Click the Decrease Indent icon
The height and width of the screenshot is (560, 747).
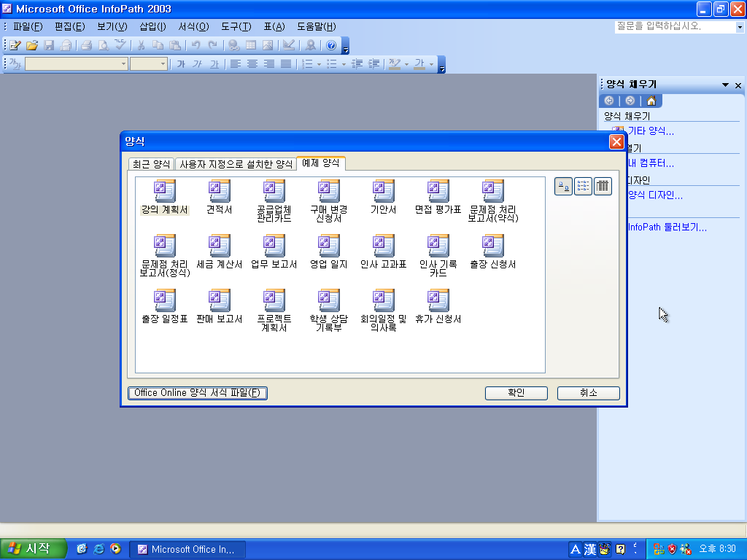tap(357, 64)
